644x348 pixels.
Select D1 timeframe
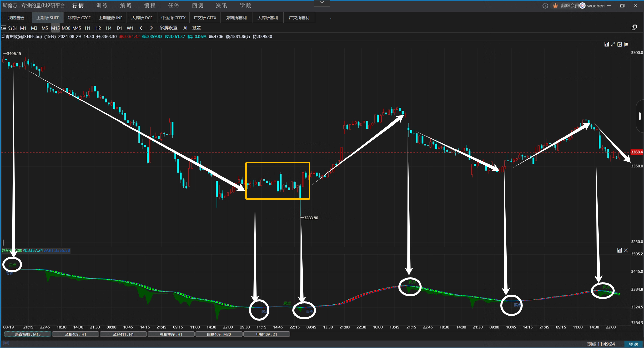coord(119,28)
